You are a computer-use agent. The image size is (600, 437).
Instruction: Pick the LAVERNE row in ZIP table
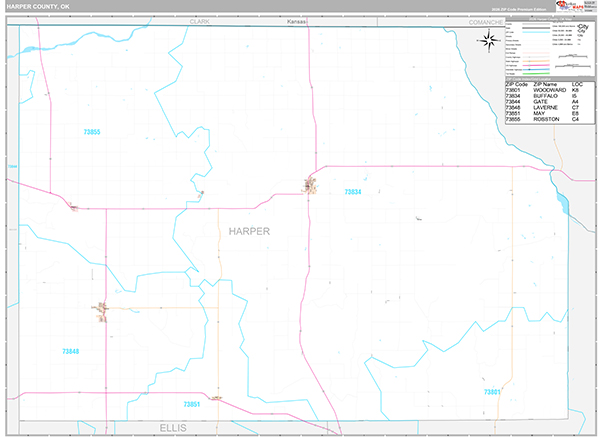[x=549, y=108]
